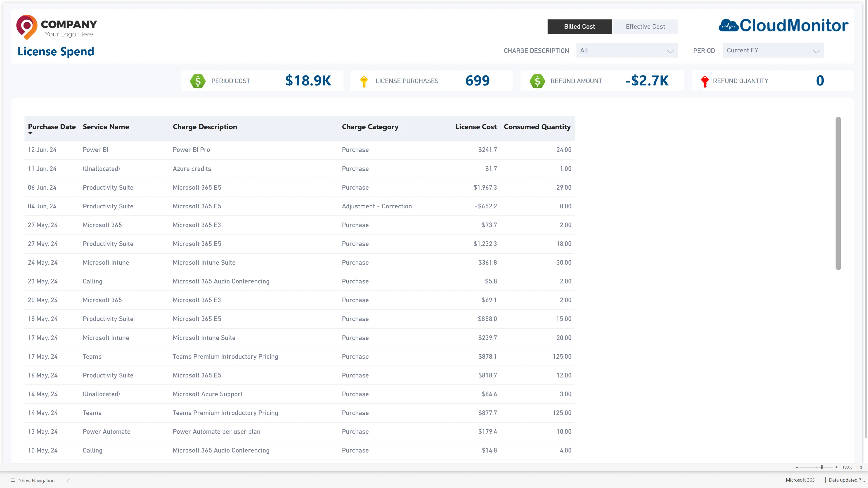
Task: Sort by Charge Category column header
Action: (370, 127)
